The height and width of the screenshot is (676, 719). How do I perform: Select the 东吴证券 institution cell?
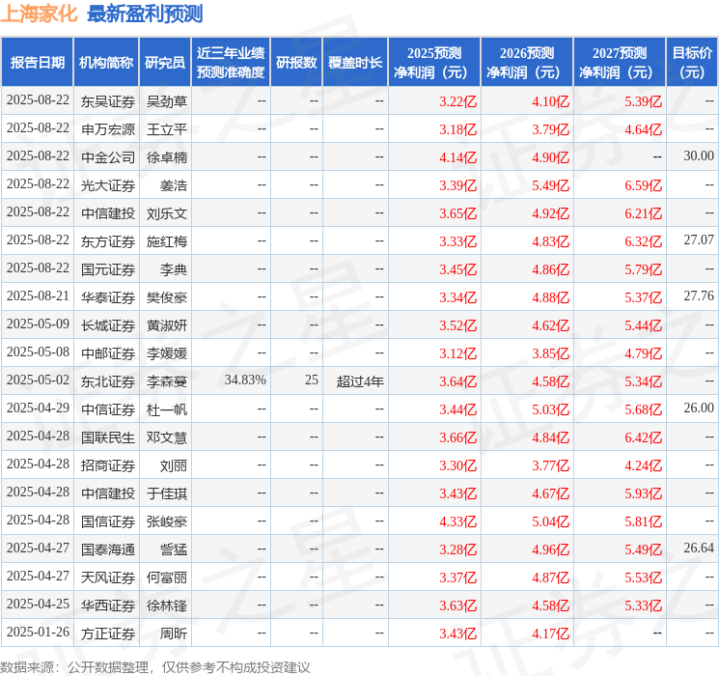tap(108, 101)
